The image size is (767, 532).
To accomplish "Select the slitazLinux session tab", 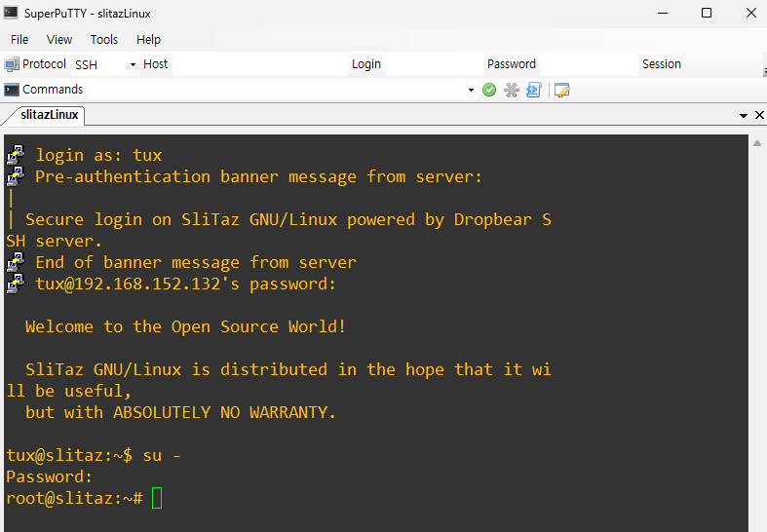I will point(49,115).
